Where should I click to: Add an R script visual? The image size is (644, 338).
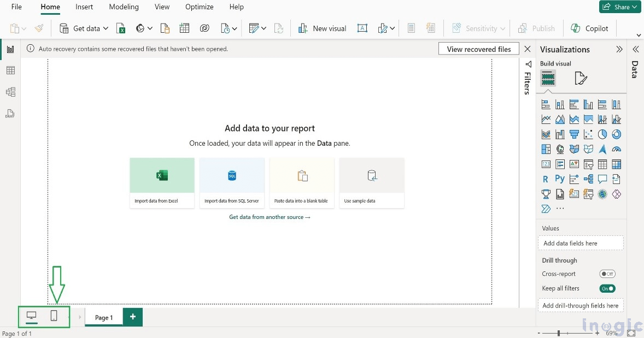pyautogui.click(x=545, y=179)
